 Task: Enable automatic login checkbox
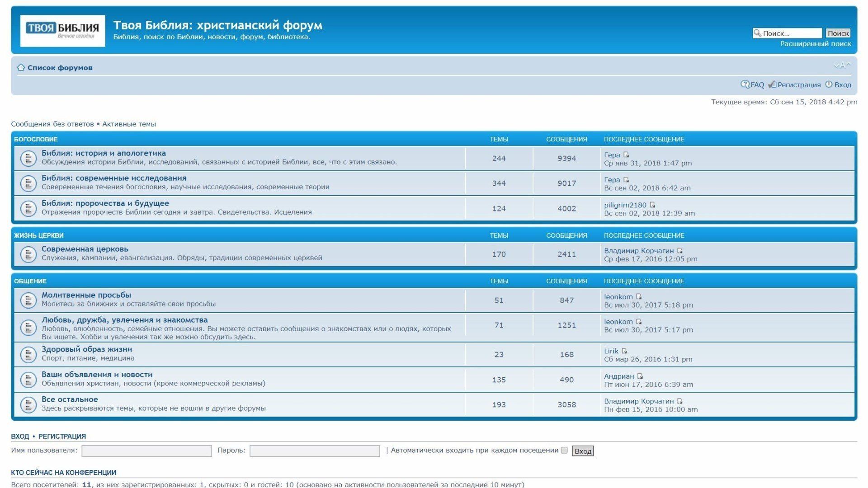pyautogui.click(x=564, y=450)
